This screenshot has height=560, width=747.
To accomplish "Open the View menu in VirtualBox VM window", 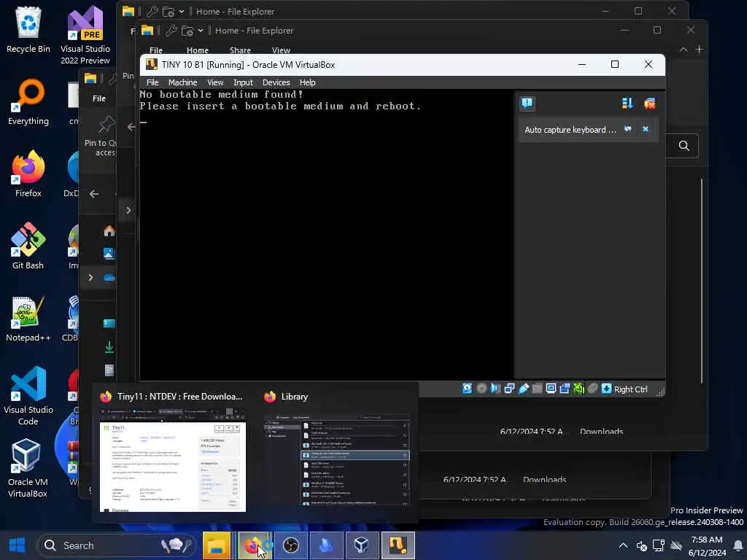I will (x=215, y=82).
